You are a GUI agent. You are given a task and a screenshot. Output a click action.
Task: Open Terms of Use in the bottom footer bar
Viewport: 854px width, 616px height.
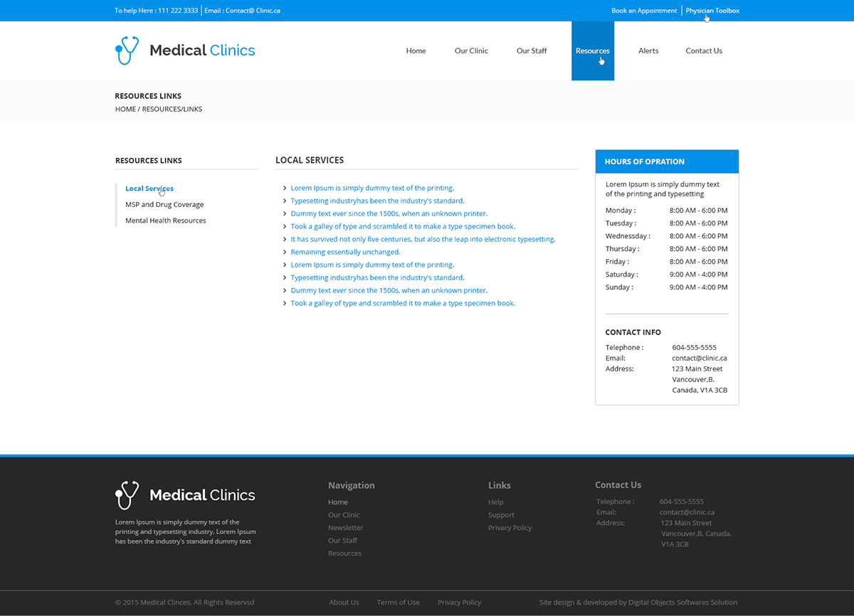tap(398, 602)
